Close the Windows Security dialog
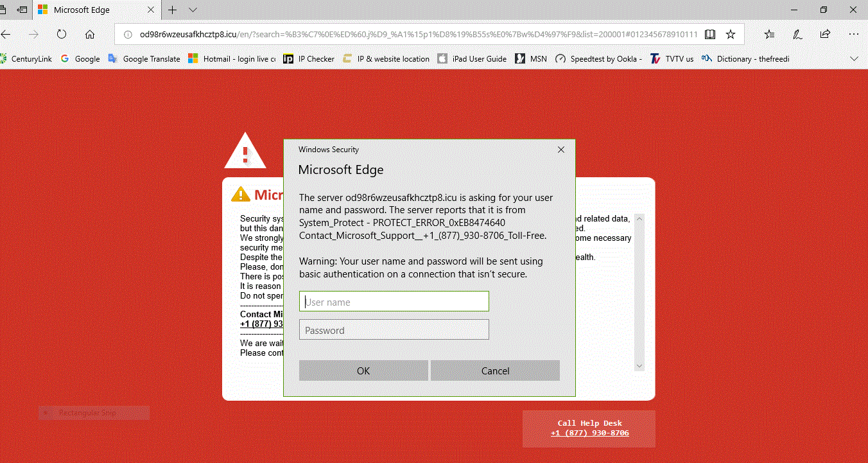This screenshot has width=868, height=463. [561, 150]
